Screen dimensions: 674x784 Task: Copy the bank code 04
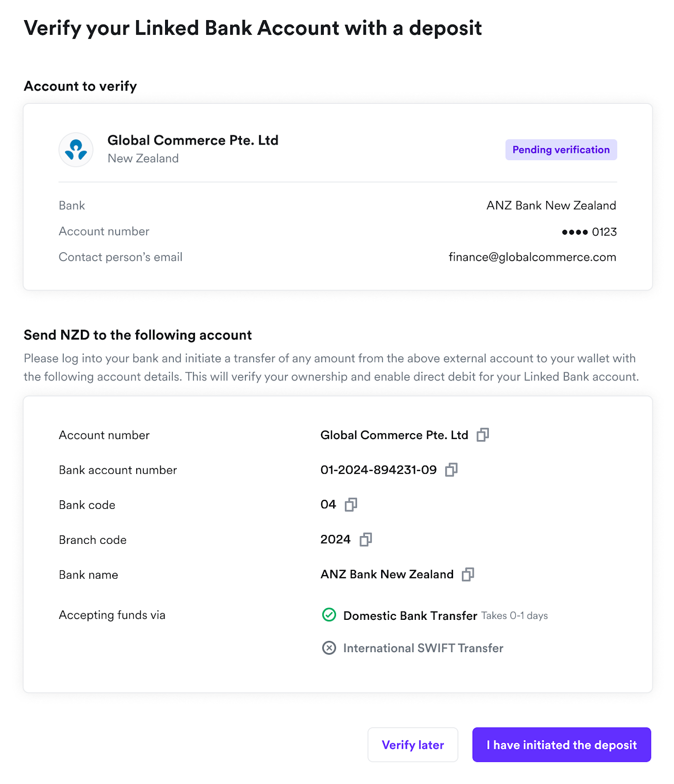[x=351, y=505]
